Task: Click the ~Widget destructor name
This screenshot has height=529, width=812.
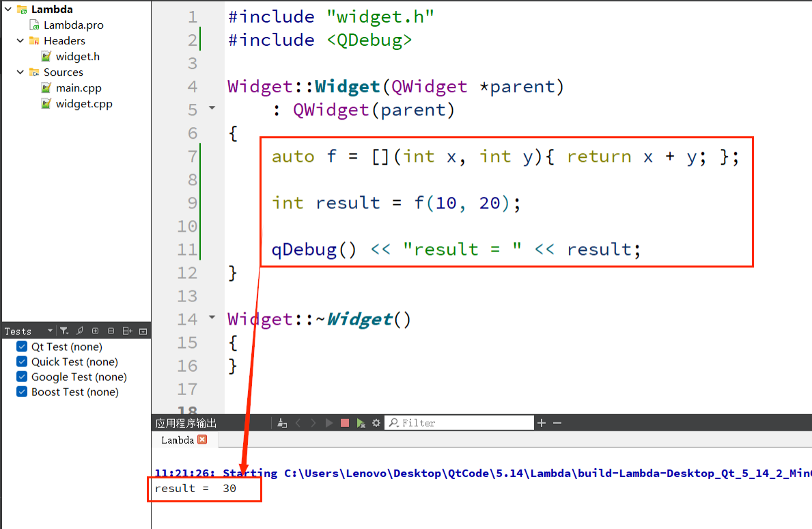Action: pos(359,319)
